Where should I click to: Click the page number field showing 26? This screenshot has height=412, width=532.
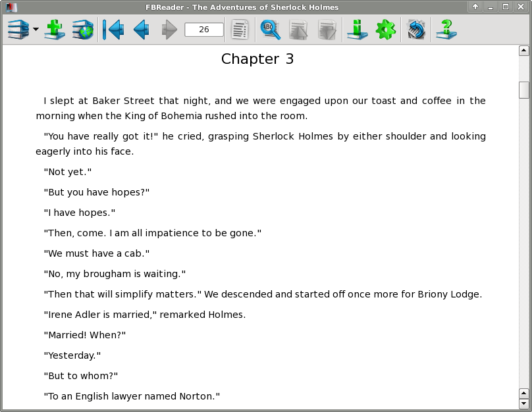(204, 30)
